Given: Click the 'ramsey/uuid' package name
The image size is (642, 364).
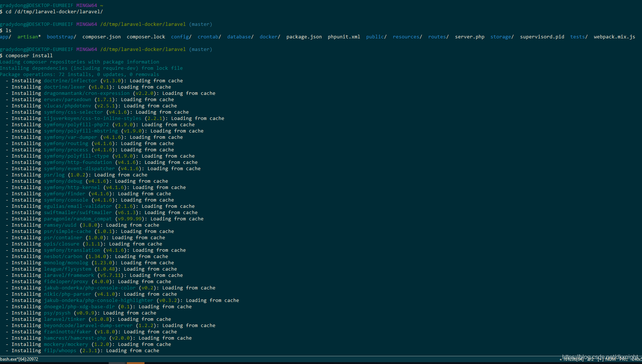Looking at the screenshot, I should [60, 225].
